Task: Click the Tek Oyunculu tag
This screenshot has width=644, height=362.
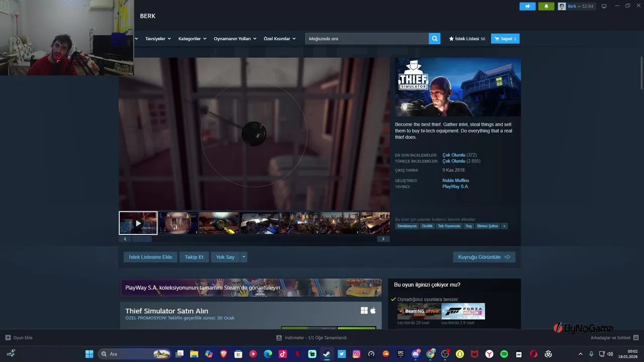Action: (x=449, y=226)
